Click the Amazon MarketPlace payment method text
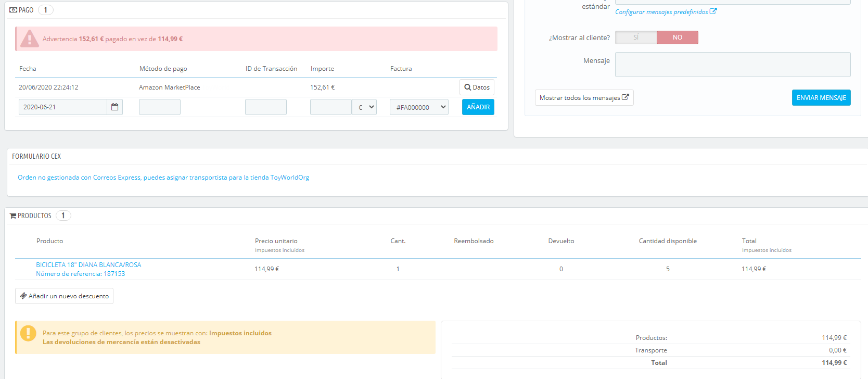 170,87
